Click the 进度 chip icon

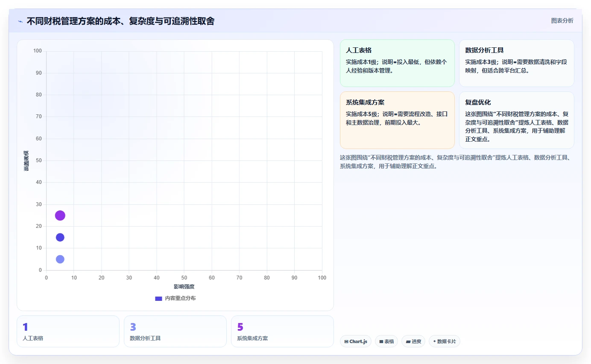408,341
